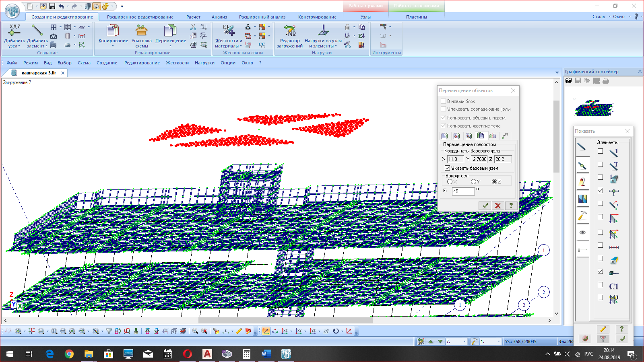Click the model thumbnail in Графический контейнер
The width and height of the screenshot is (644, 362).
coord(594,108)
